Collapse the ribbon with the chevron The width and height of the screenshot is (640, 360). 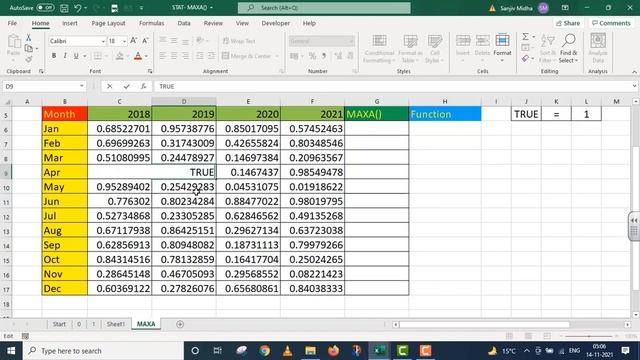pyautogui.click(x=634, y=72)
